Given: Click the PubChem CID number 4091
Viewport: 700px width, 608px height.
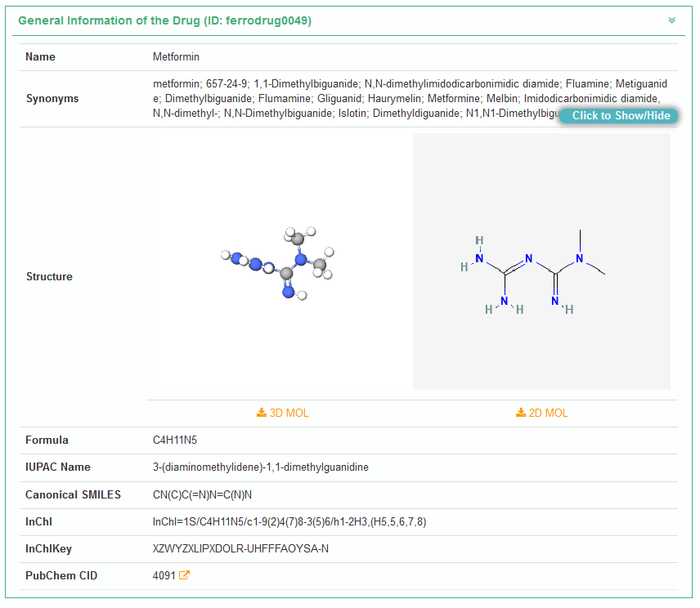Looking at the screenshot, I should [x=164, y=575].
